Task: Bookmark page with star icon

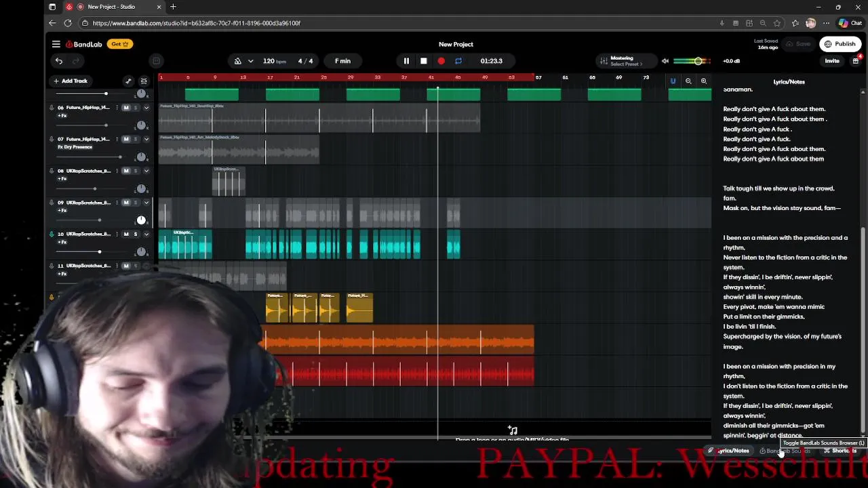Action: pyautogui.click(x=777, y=23)
